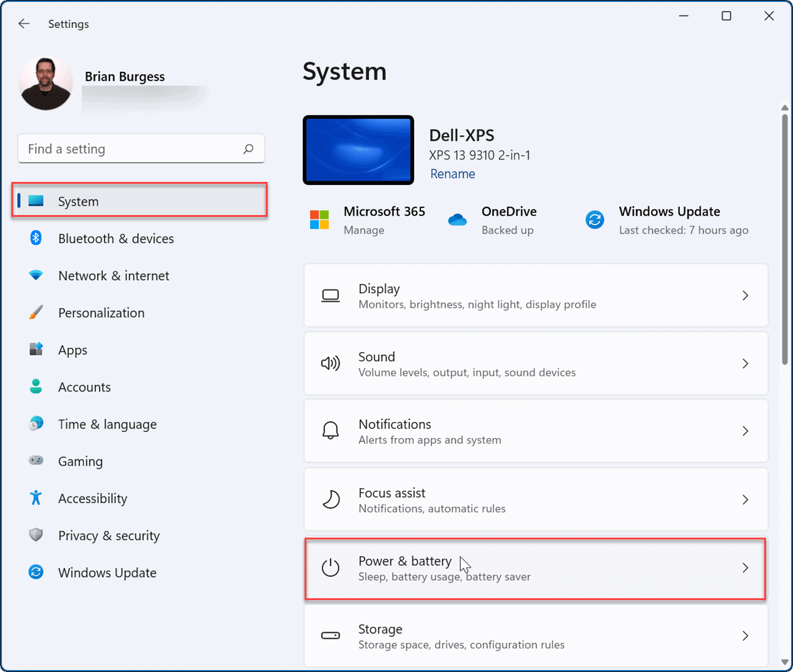Click the Personalization paintbrush icon

(x=36, y=313)
